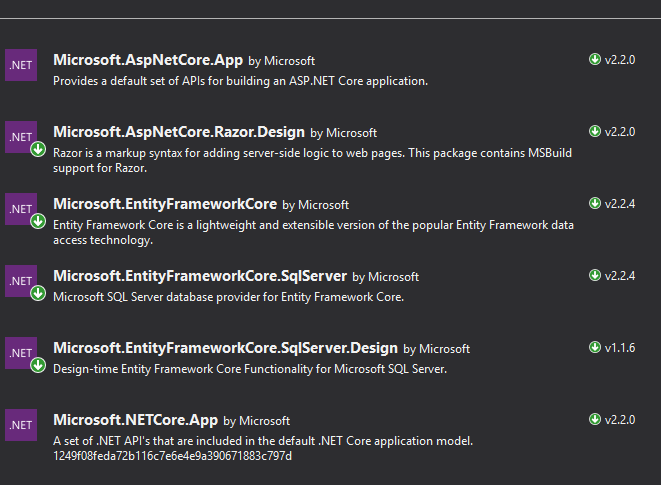This screenshot has height=485, width=661.
Task: Click description 'Microsoft SQL Server database provider'
Action: pos(228,297)
